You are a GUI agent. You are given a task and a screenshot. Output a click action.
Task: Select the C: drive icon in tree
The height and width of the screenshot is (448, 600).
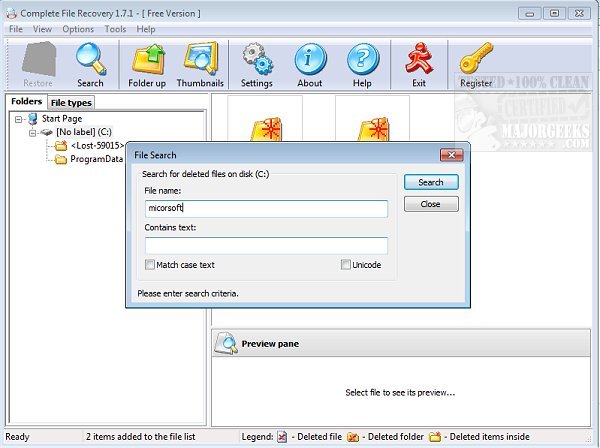[46, 132]
